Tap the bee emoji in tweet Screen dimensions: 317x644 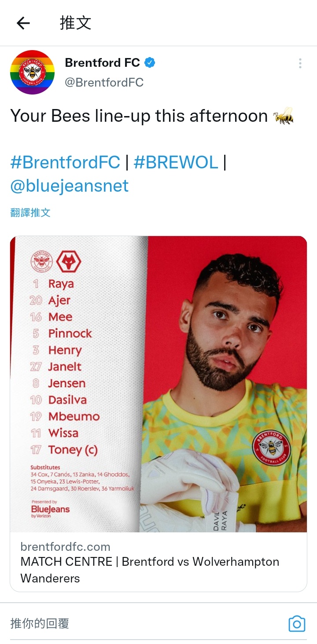283,116
